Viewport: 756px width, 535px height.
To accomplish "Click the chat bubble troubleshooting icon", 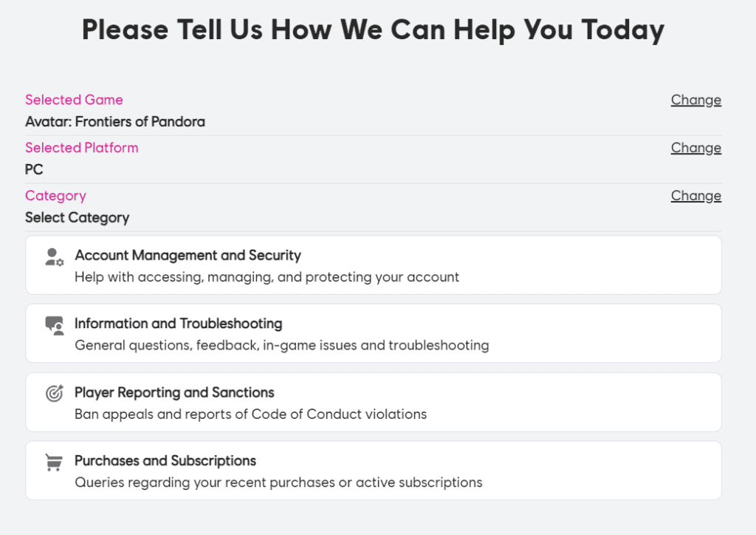I will pyautogui.click(x=54, y=326).
